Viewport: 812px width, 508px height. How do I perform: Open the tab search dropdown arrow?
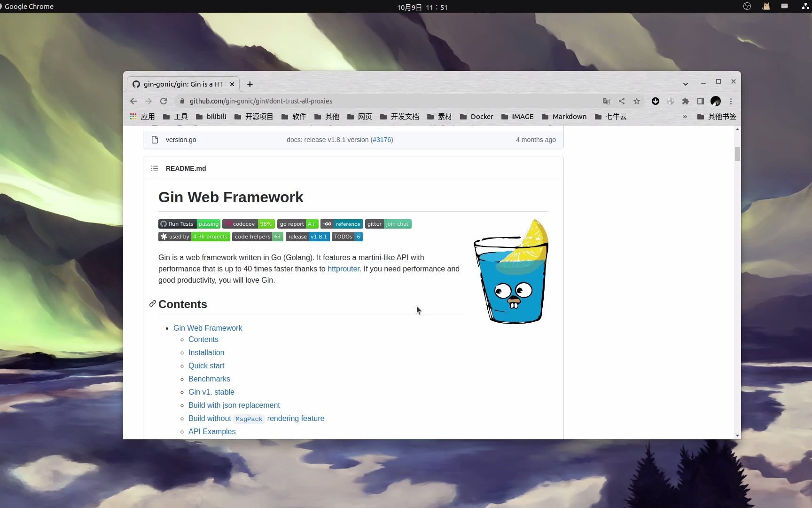pyautogui.click(x=686, y=84)
